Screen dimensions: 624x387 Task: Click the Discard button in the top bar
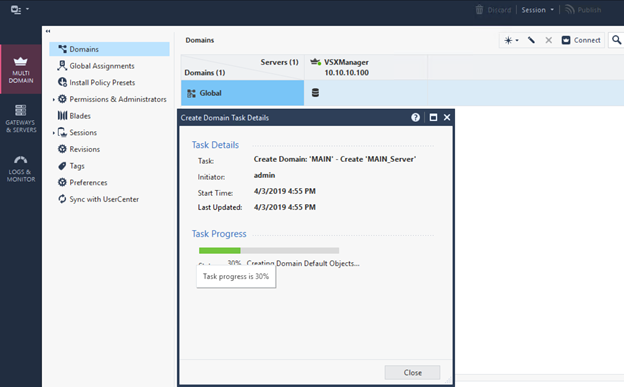pos(493,10)
